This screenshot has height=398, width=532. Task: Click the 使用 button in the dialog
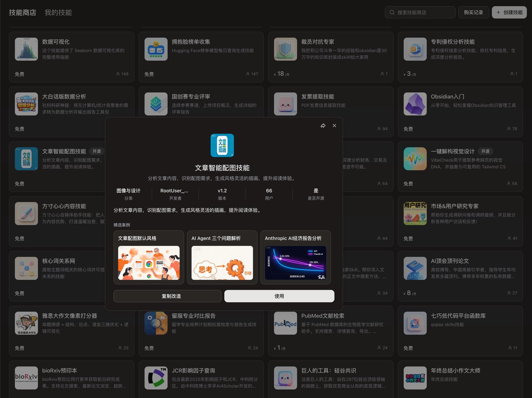279,296
